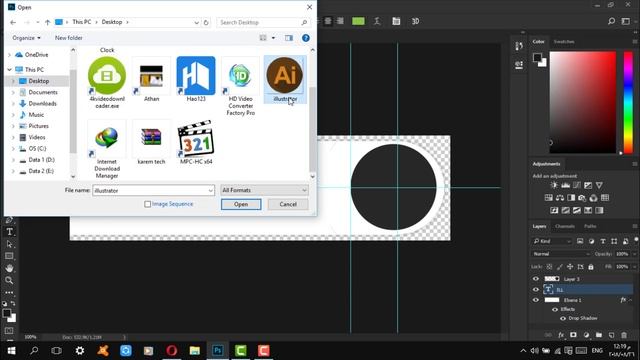Image resolution: width=640 pixels, height=360 pixels.
Task: Open the Properties panel icon
Action: tap(519, 65)
